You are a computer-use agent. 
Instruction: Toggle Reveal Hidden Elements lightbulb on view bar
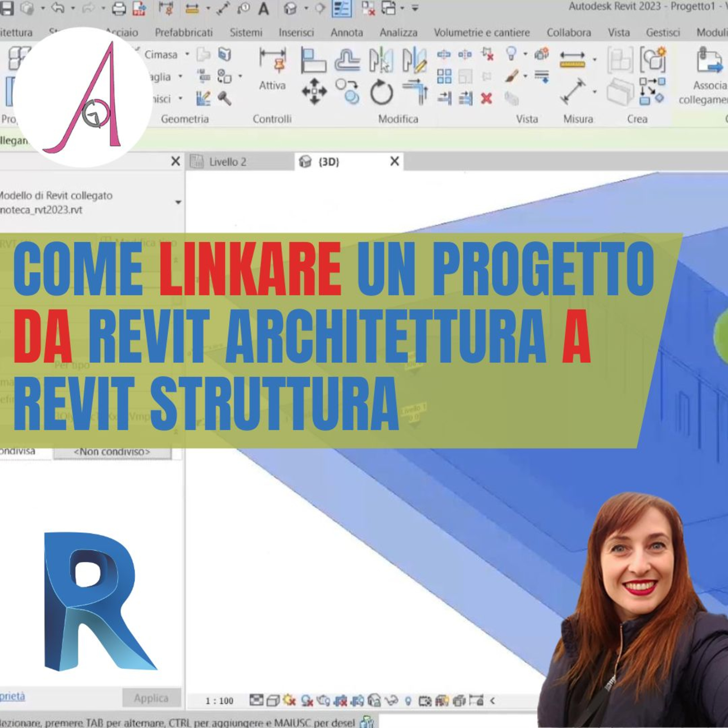click(408, 701)
